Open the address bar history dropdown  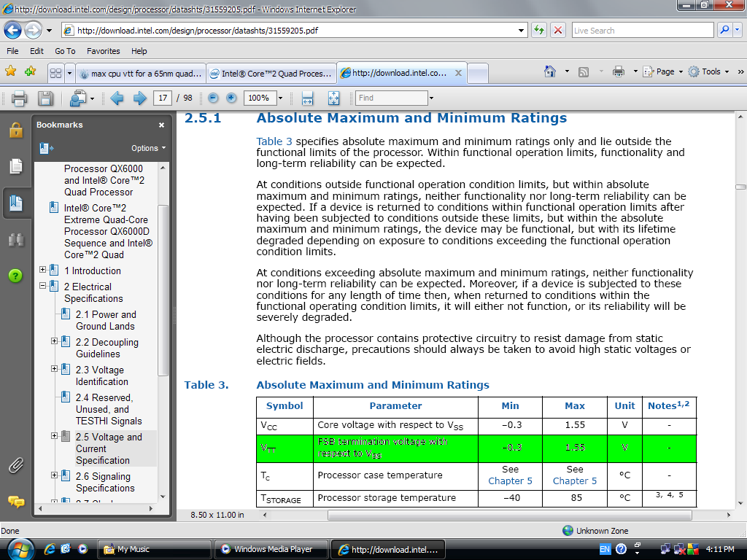pos(521,31)
